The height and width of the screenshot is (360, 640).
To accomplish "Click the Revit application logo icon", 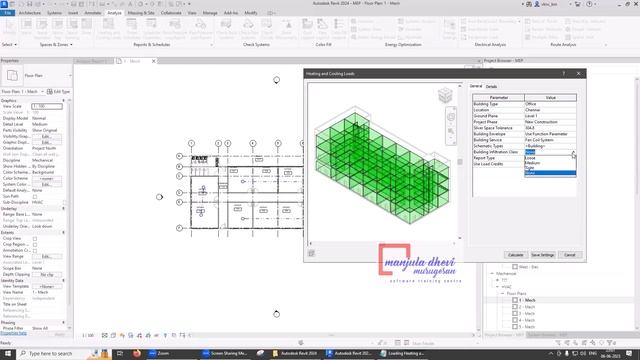I will pyautogui.click(x=4, y=4).
